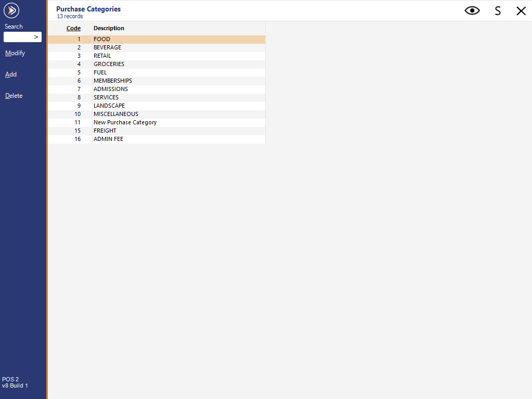Click the circular arrow logo
Screen dimensions: 532x399
pyautogui.click(x=11, y=10)
